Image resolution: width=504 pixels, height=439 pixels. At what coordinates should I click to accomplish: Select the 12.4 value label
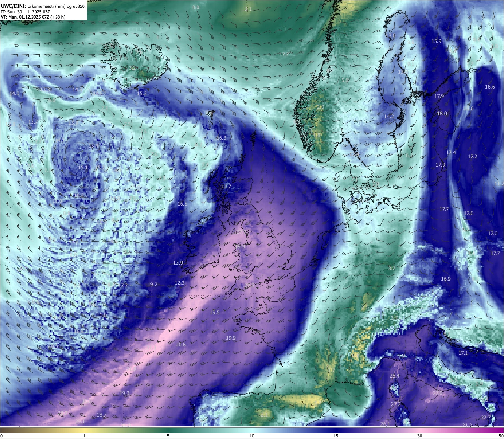tap(451, 152)
